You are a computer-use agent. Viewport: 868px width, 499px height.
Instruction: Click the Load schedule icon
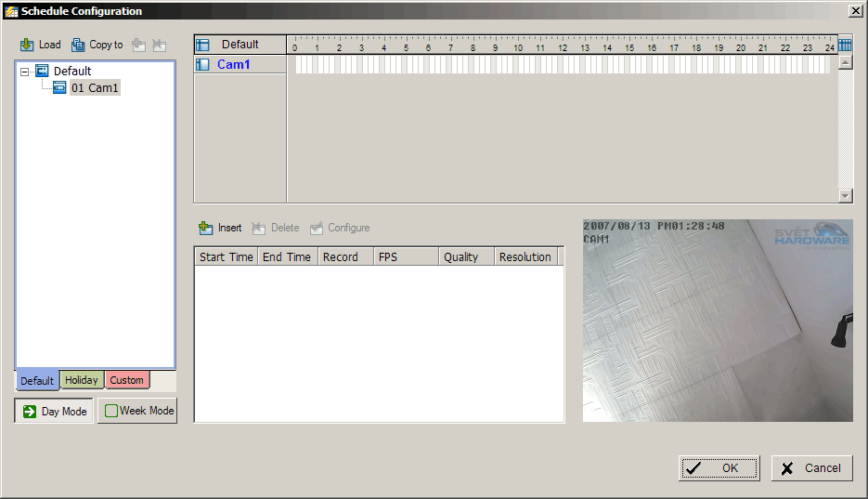coord(27,45)
